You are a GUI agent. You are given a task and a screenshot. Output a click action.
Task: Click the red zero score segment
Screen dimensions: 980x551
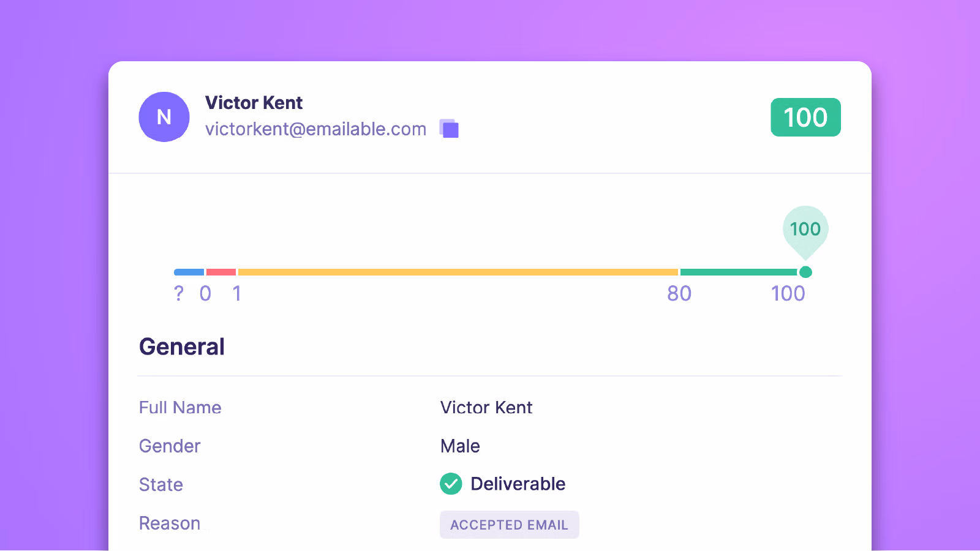[221, 272]
